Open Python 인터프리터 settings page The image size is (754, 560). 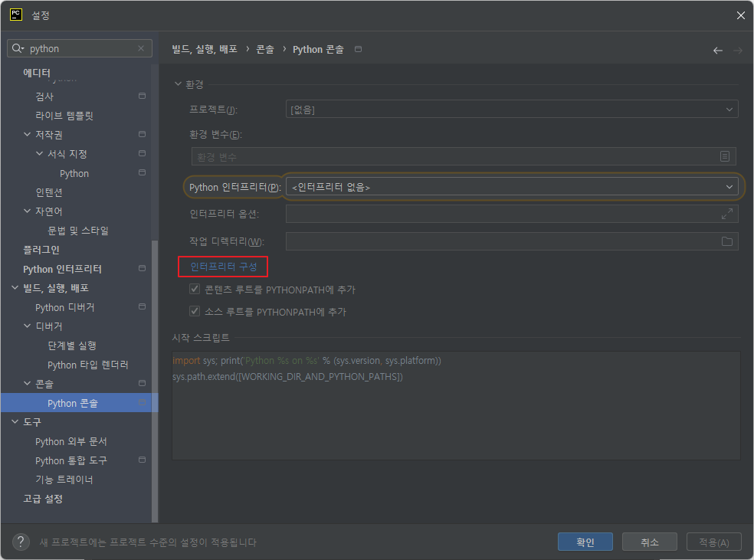[x=63, y=269]
